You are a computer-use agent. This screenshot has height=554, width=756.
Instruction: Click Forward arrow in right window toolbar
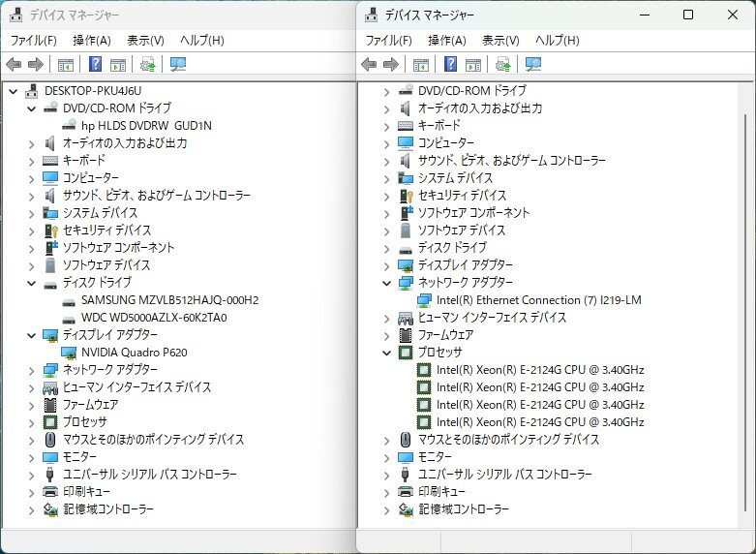(x=391, y=64)
